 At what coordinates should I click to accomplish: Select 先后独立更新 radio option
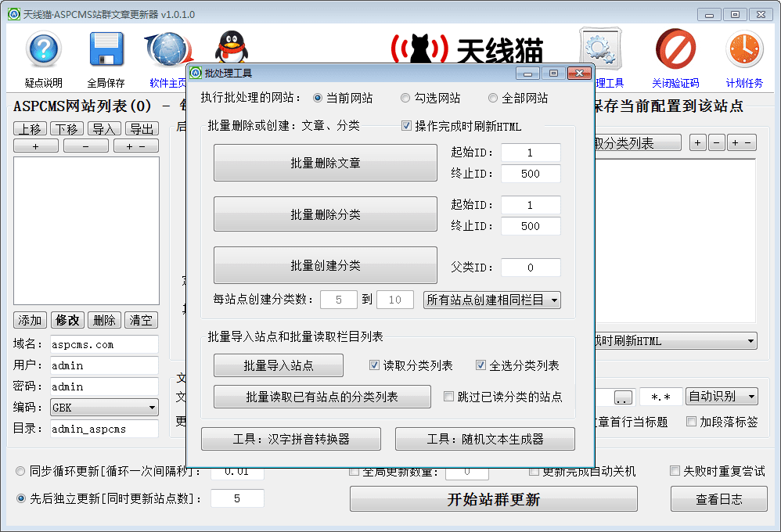(20, 498)
